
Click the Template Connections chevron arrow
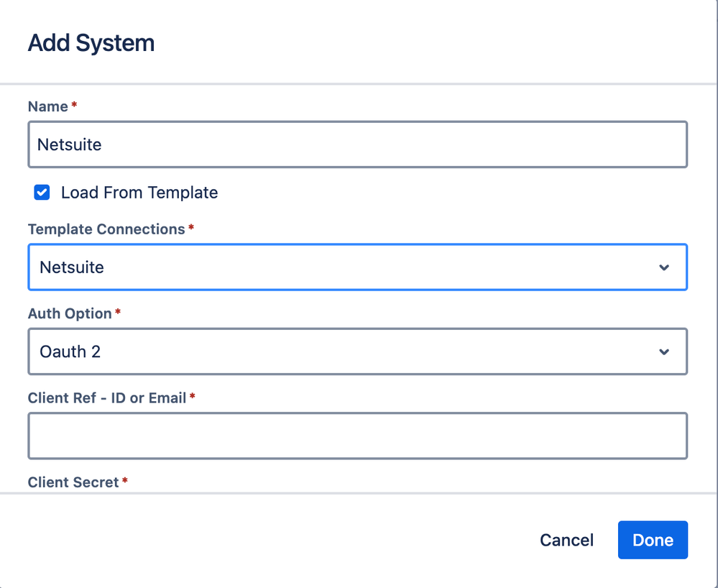point(664,267)
